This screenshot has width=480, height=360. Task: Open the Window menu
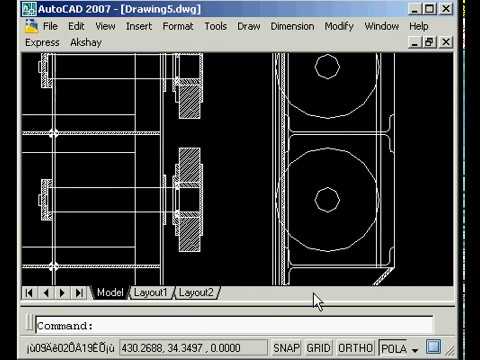tap(382, 26)
